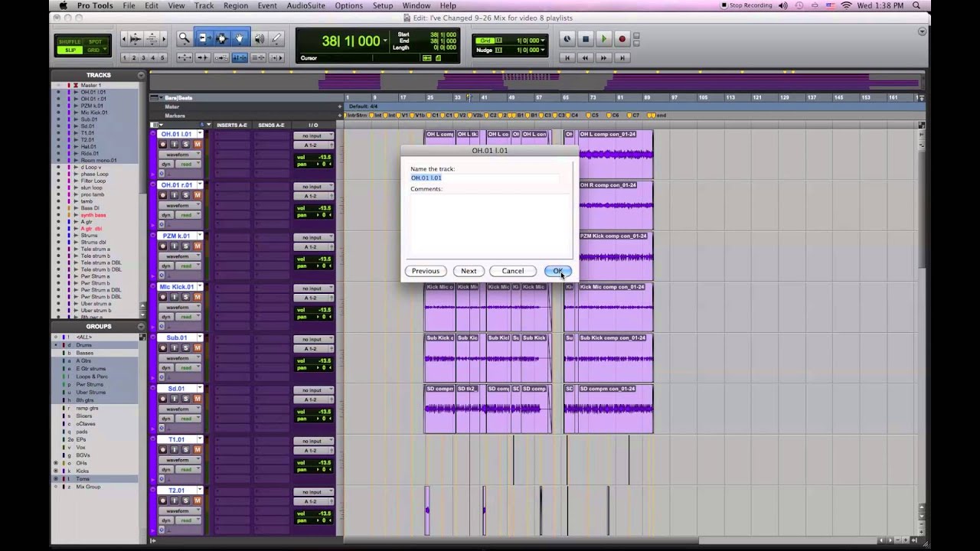Click the Rewind transport button

click(x=586, y=57)
